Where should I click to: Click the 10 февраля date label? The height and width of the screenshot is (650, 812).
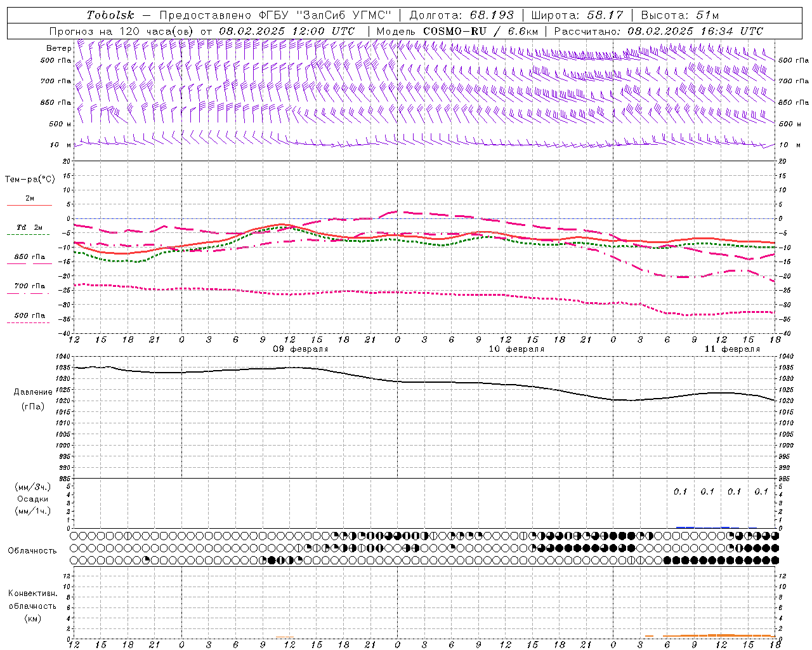click(x=516, y=349)
